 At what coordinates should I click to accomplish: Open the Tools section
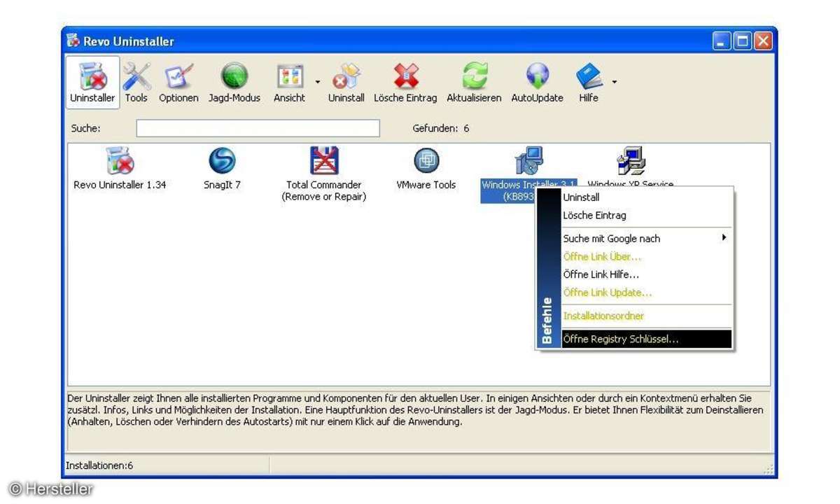coord(136,82)
